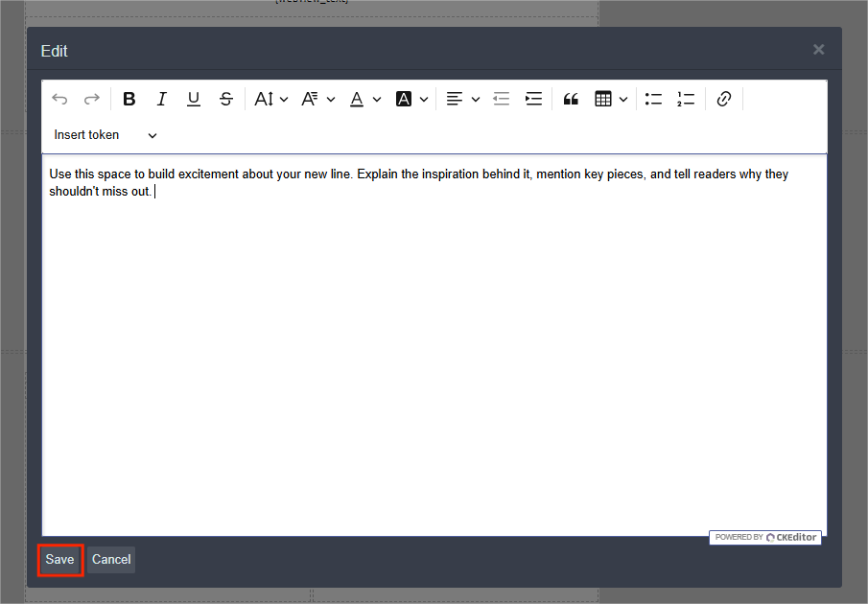Start a Bulleted List
This screenshot has height=604, width=868.
[x=653, y=99]
